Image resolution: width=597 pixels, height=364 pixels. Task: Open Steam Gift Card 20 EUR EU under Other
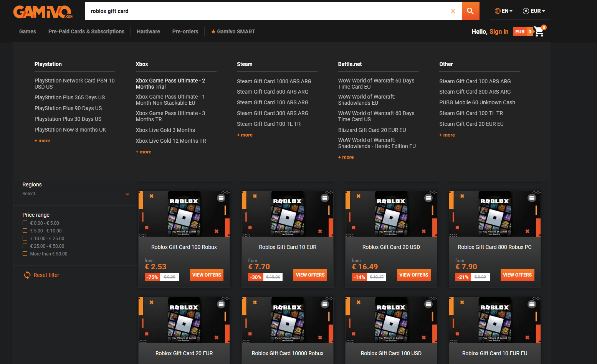tap(471, 124)
